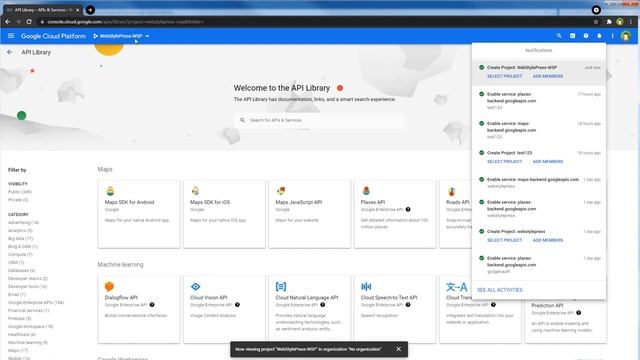The image size is (640, 360).
Task: Click the search magnifier icon in the blue header
Action: tap(559, 36)
